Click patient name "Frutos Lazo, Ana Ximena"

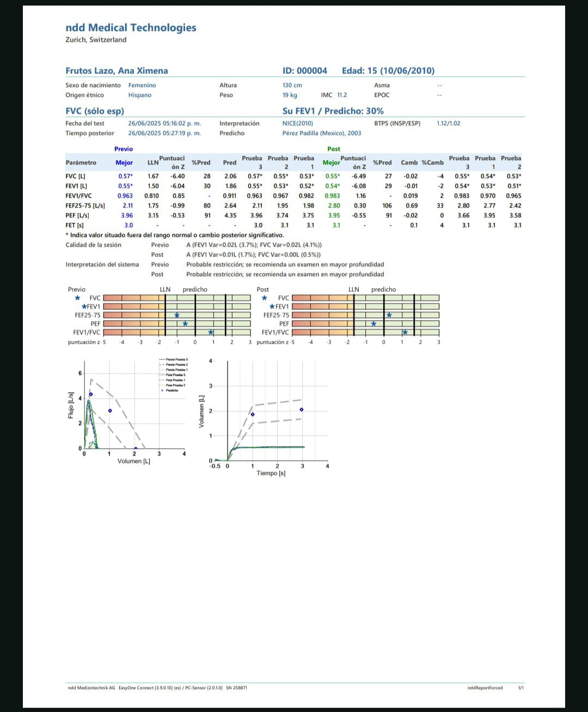pyautogui.click(x=117, y=71)
